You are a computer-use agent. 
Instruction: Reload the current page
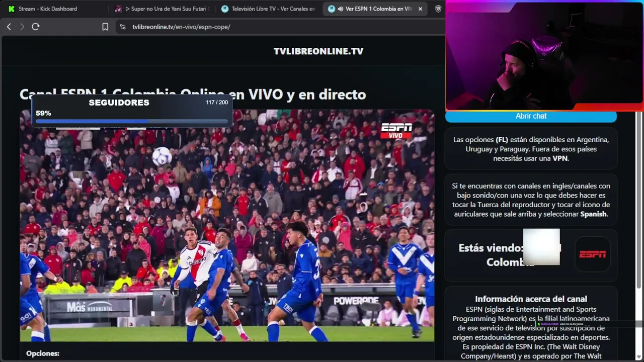(x=36, y=27)
